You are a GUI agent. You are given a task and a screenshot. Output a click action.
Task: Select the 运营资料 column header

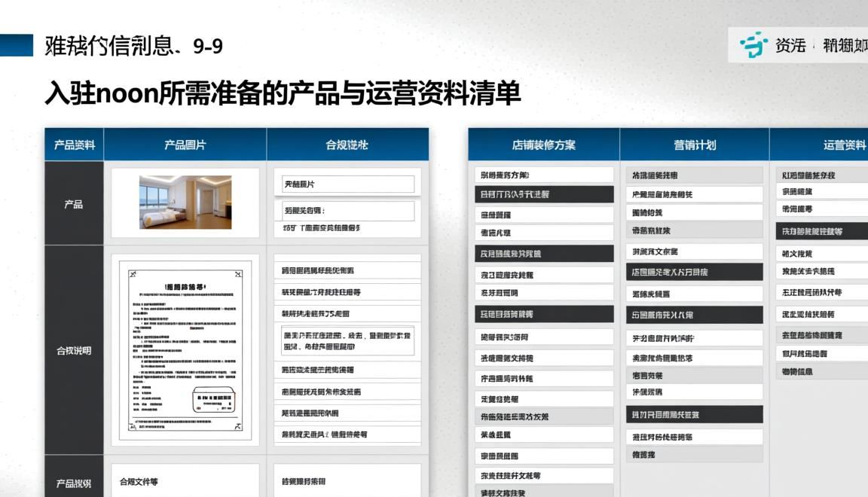819,145
